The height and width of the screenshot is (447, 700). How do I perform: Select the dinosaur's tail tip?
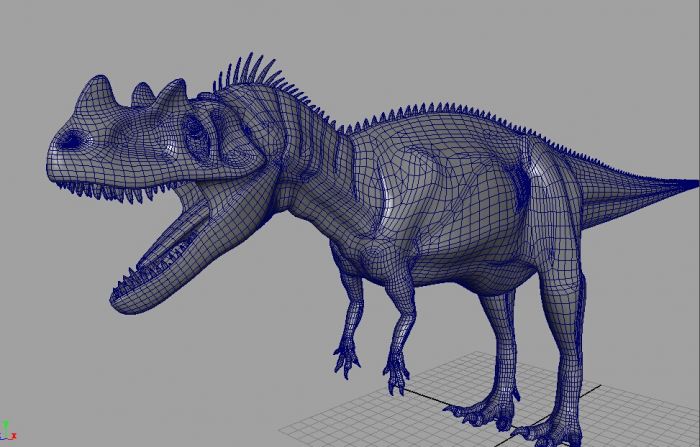tap(688, 183)
